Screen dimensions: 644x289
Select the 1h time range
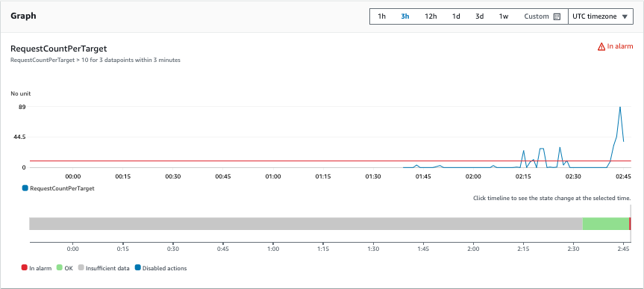click(x=381, y=16)
